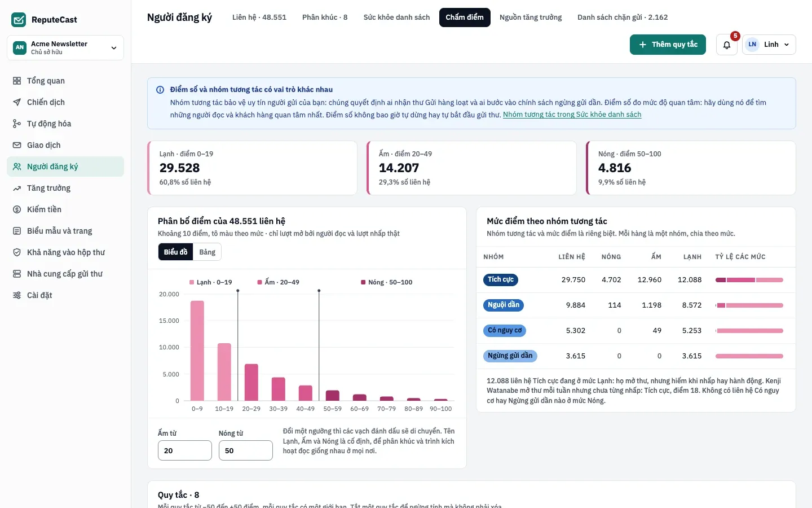Toggle Ấm · 20–49 legend series

279,282
